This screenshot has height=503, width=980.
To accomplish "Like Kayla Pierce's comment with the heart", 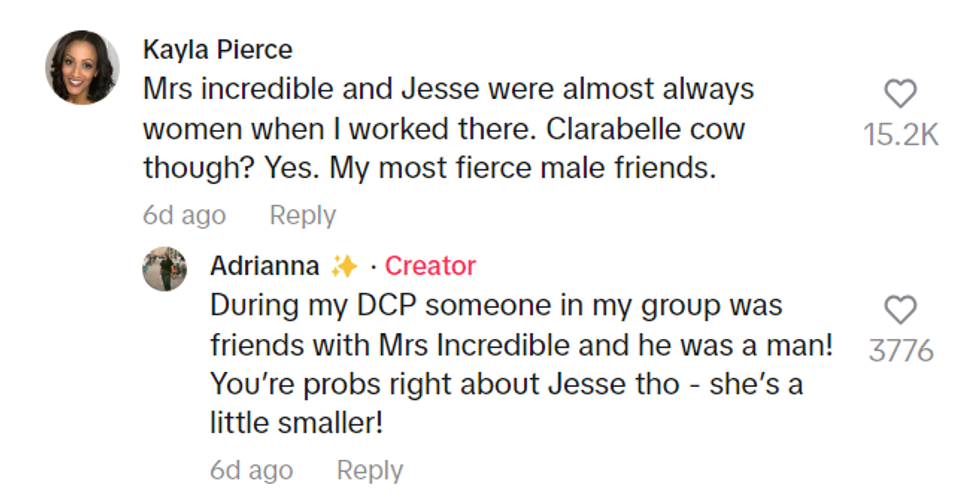I will (901, 94).
